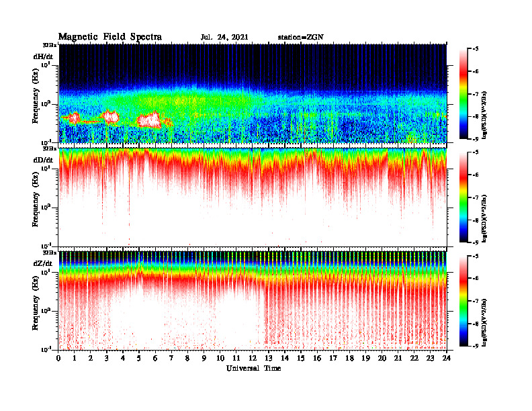This screenshot has height=411, width=532.
Task: Click the -9 value on the dH/dt color scale
Action: pyautogui.click(x=474, y=139)
